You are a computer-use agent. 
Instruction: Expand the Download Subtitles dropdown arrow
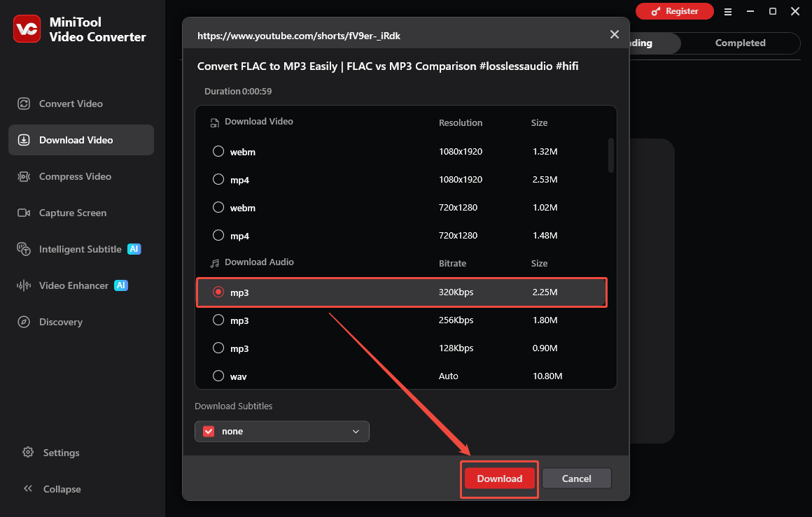356,432
